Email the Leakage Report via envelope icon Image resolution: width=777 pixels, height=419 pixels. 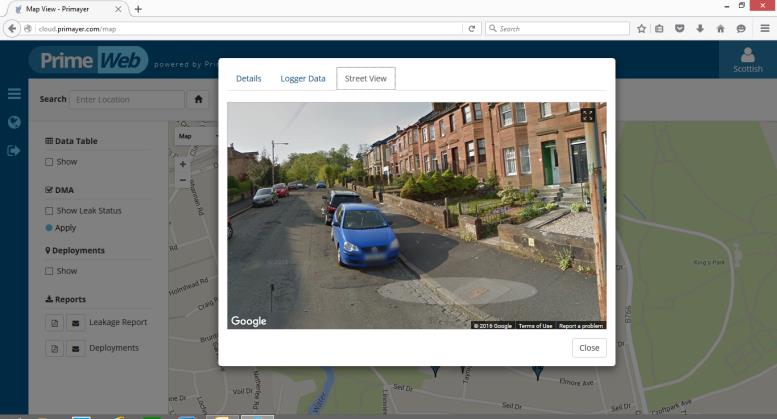point(75,323)
